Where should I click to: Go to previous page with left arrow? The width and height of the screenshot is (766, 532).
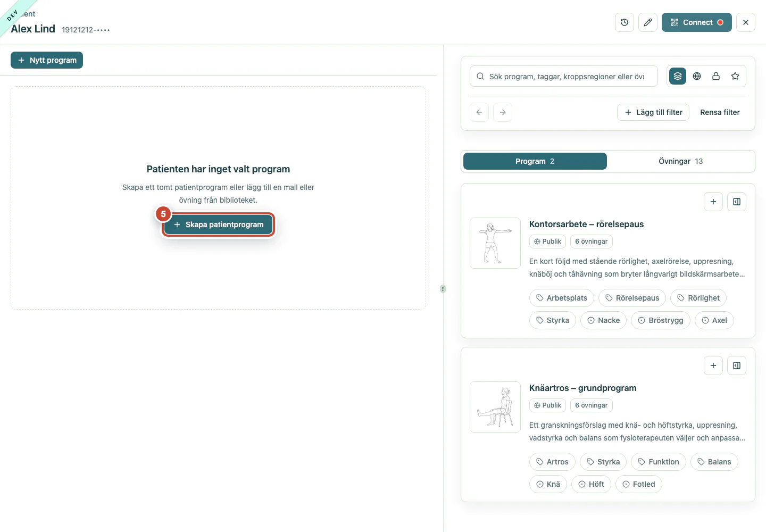[x=479, y=112]
